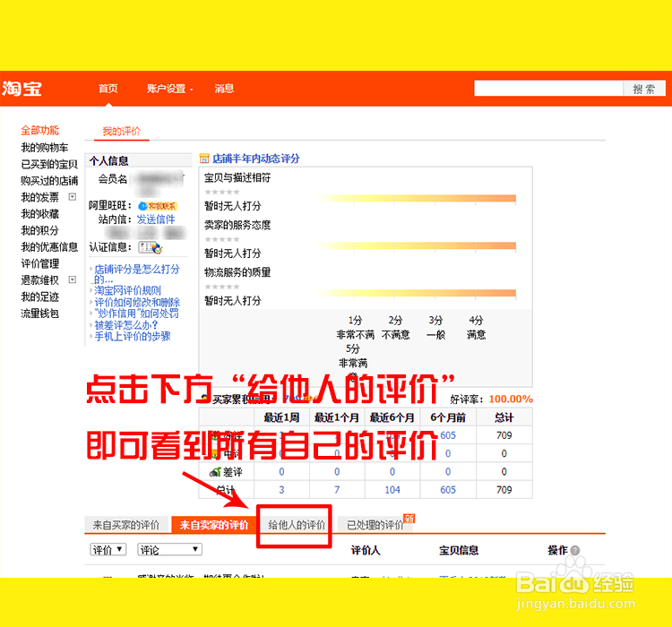
Task: Open the 消息 nav item
Action: 224,89
